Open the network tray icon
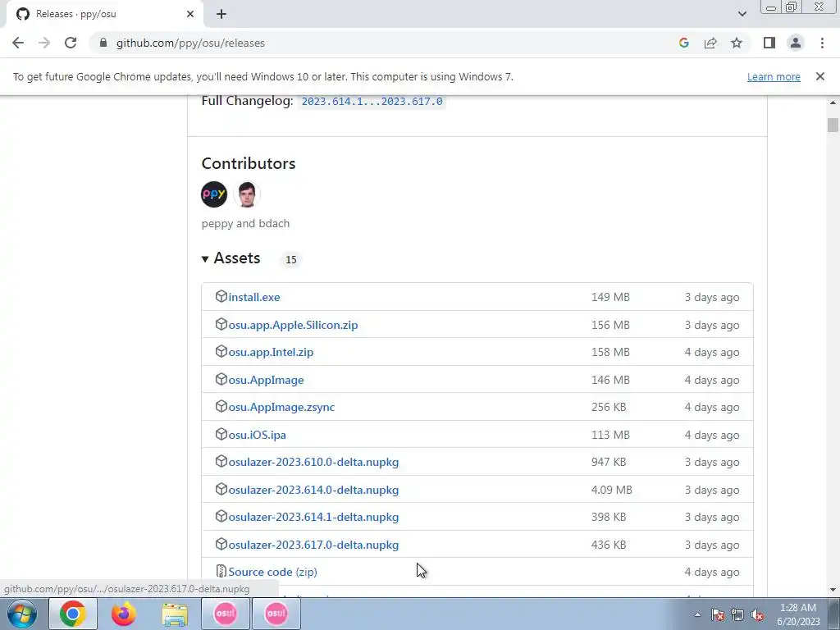The image size is (840, 630). 737,615
